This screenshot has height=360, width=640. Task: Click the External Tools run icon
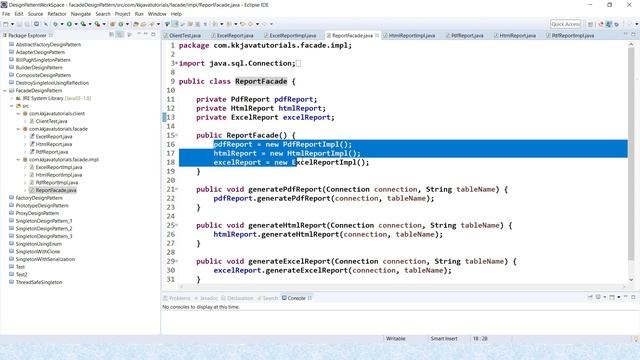coord(97,24)
